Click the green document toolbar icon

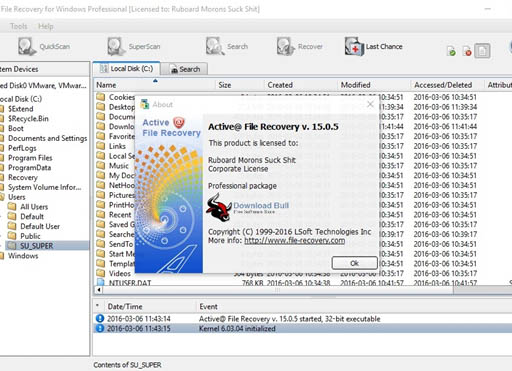coord(451,51)
